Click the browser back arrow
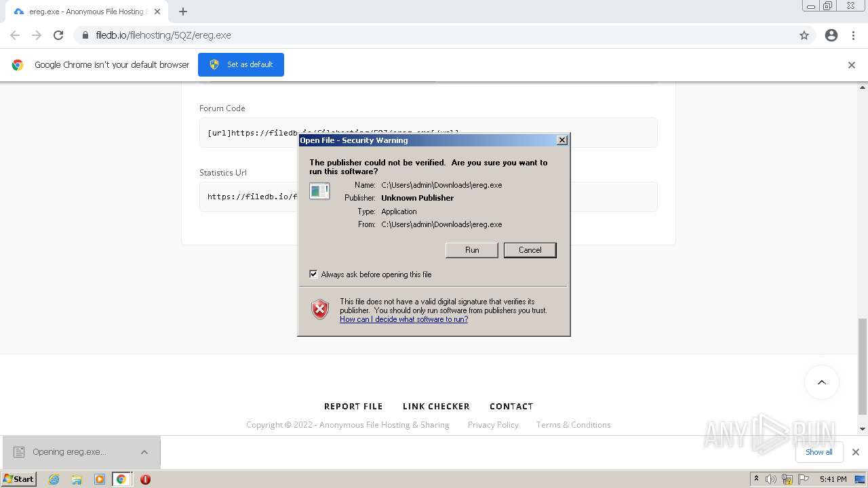Viewport: 868px width, 488px height. (x=15, y=35)
